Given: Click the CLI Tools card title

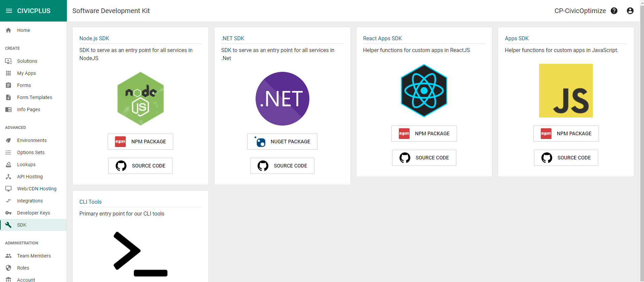Looking at the screenshot, I should click(90, 202).
